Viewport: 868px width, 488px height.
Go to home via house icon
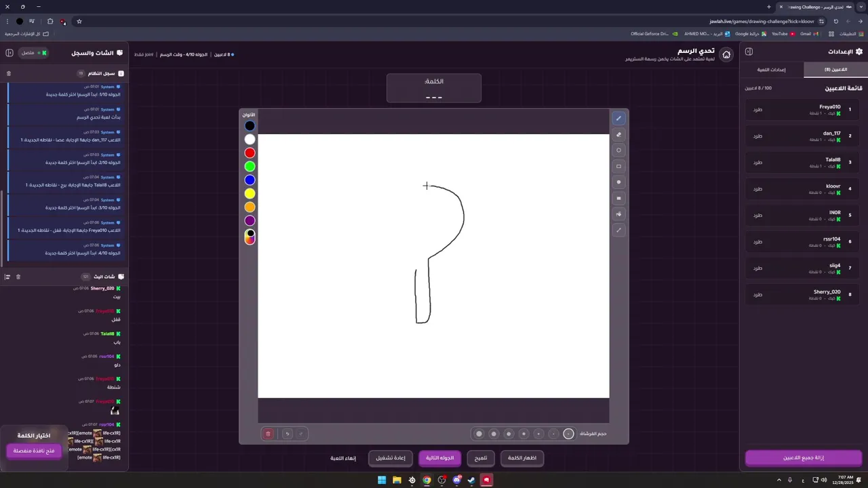[x=726, y=55]
